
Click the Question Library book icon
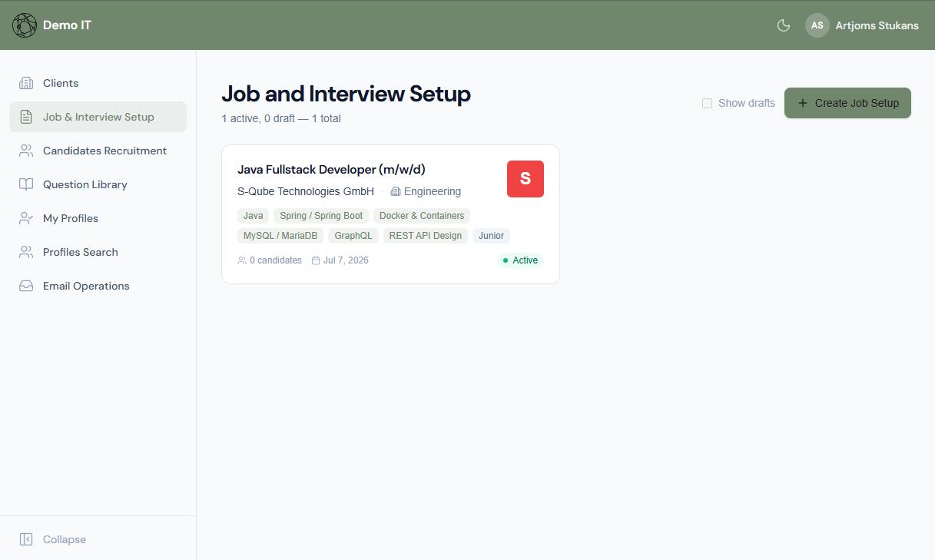pos(26,184)
